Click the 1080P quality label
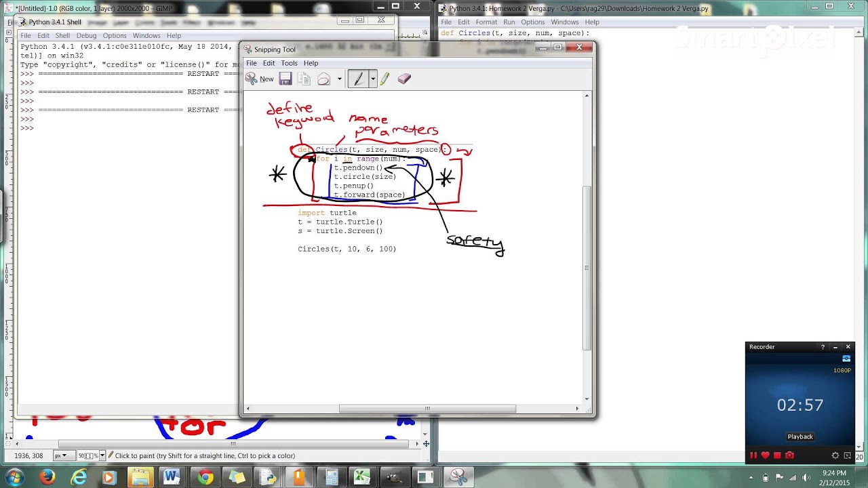 (x=842, y=371)
